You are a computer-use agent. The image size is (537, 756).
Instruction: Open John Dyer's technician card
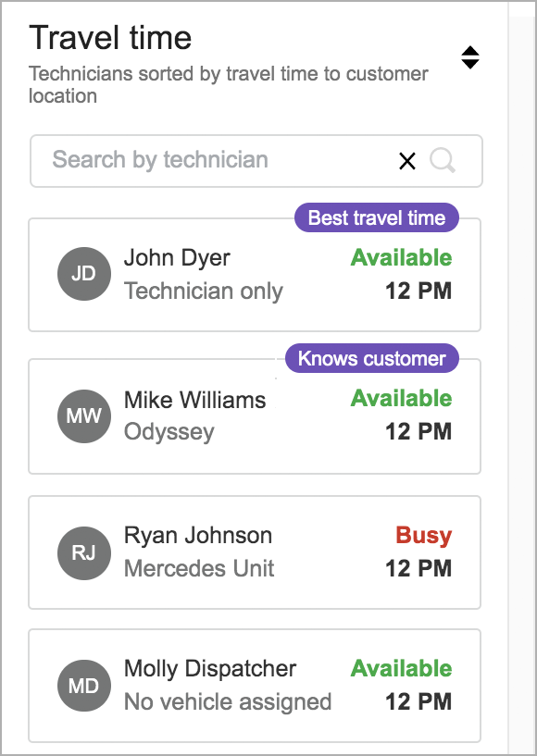(255, 275)
